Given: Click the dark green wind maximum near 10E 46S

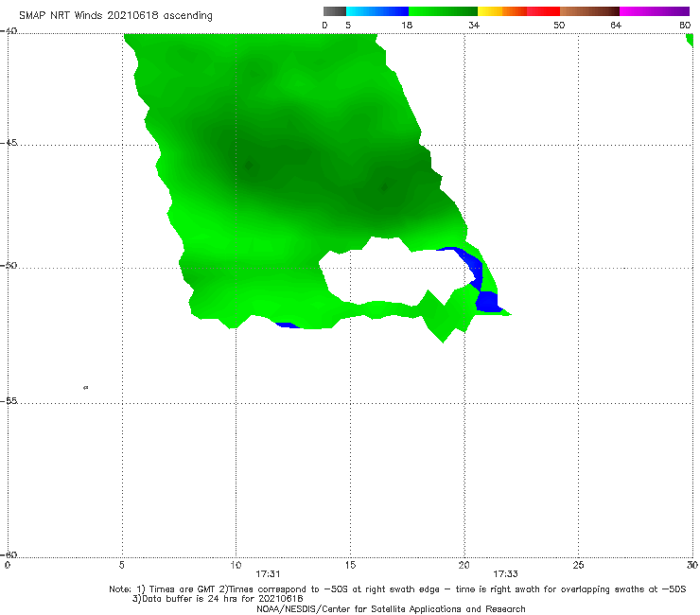Looking at the screenshot, I should click(x=249, y=166).
